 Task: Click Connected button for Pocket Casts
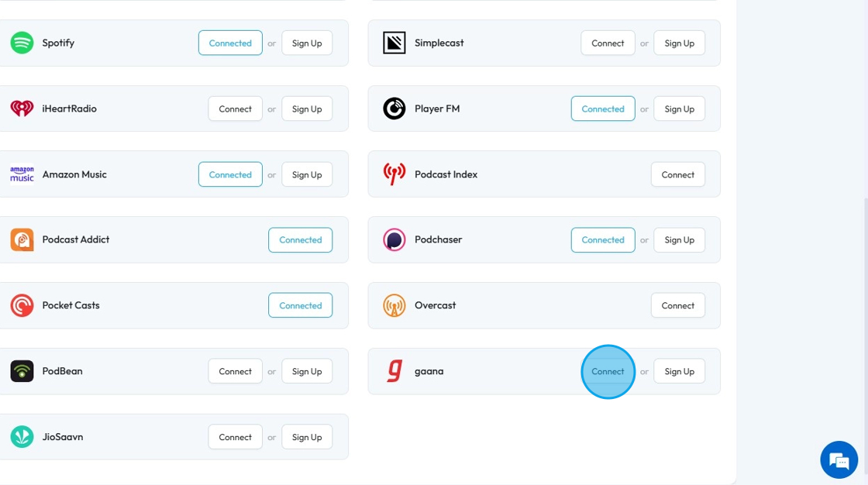click(x=300, y=305)
